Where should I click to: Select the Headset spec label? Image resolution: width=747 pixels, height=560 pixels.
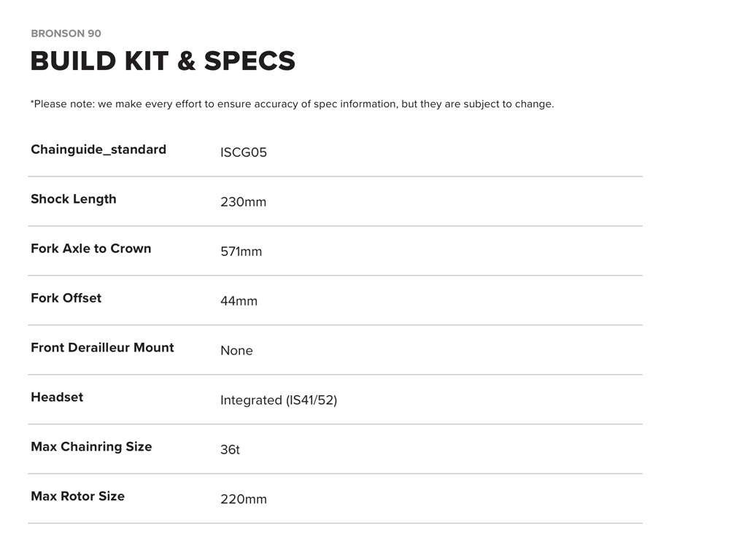point(57,397)
